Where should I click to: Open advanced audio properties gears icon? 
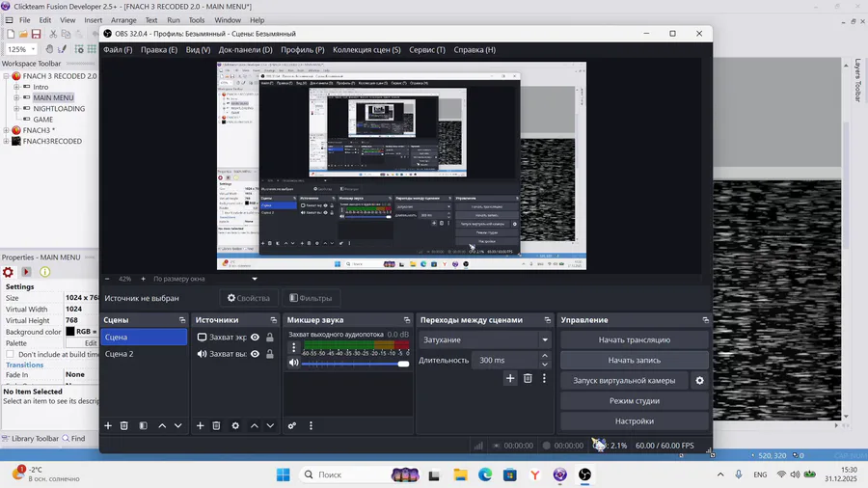tap(291, 425)
